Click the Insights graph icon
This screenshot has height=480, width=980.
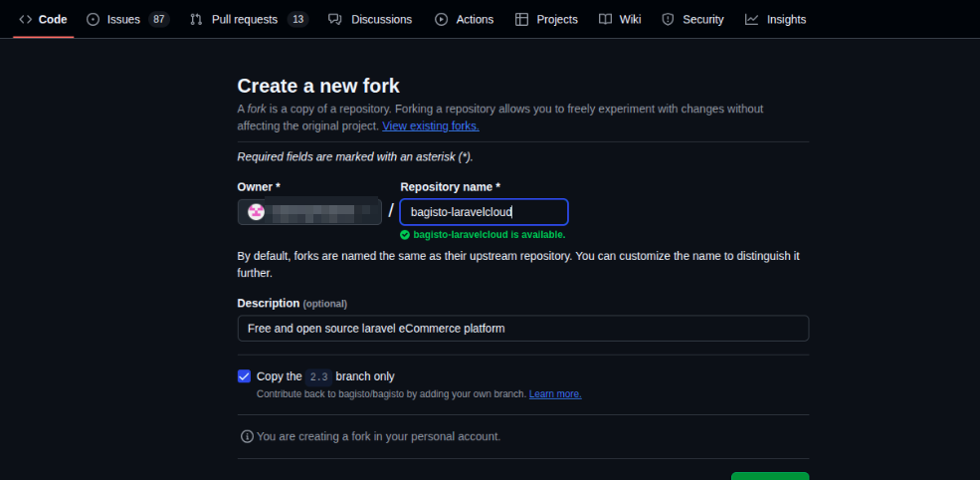click(751, 19)
